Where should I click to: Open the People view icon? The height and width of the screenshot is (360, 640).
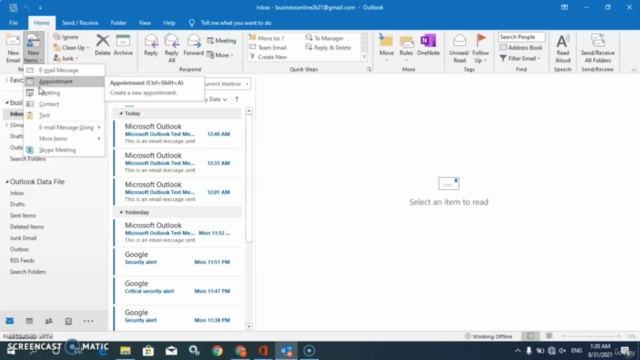49,321
